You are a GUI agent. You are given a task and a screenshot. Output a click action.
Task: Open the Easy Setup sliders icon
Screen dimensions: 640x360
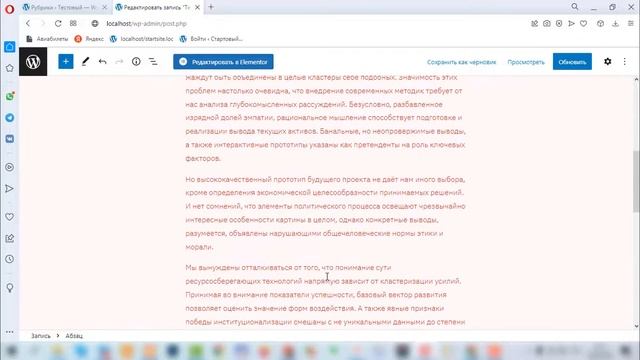point(631,24)
